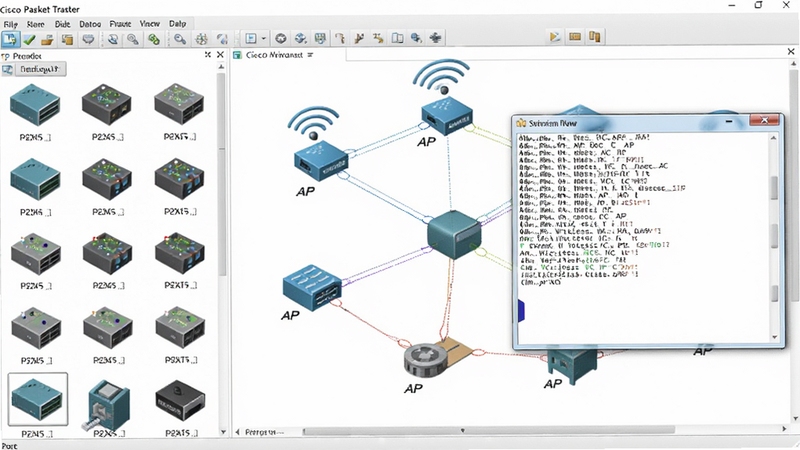Click the scroll-up arrow inside the popup window
This screenshot has width=800, height=450.
click(x=773, y=138)
